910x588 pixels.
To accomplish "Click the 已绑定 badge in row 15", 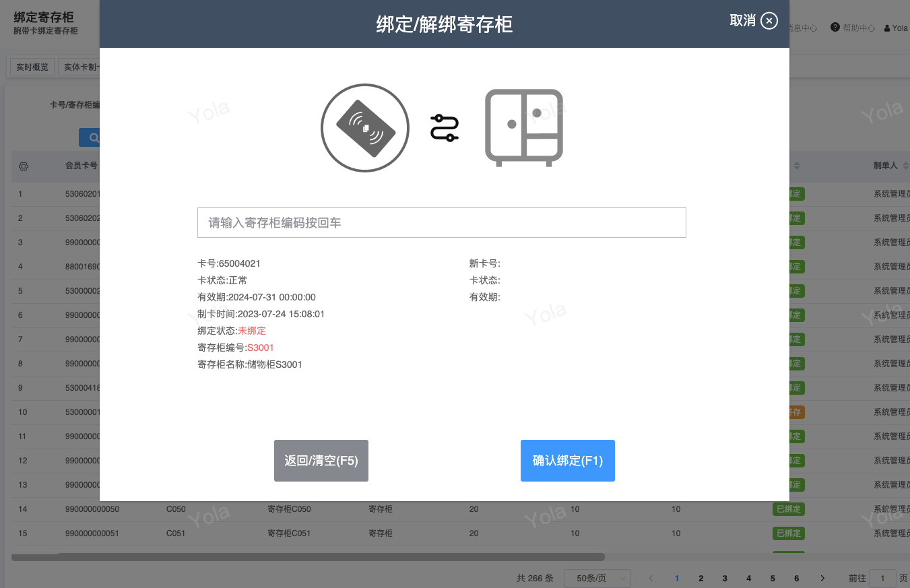I will tap(789, 533).
